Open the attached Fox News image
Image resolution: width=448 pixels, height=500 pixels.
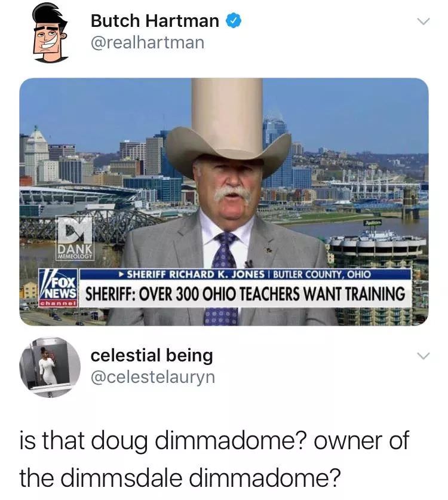pos(224,202)
